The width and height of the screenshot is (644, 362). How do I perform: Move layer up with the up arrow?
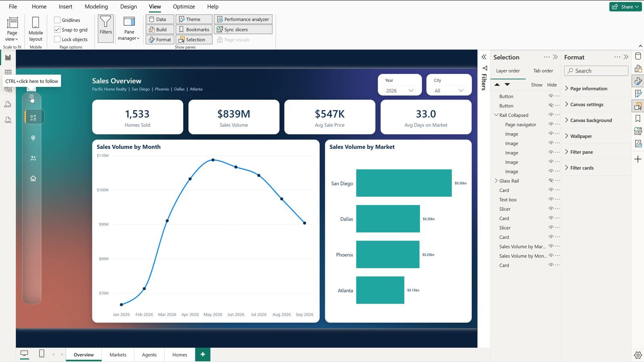tap(497, 84)
